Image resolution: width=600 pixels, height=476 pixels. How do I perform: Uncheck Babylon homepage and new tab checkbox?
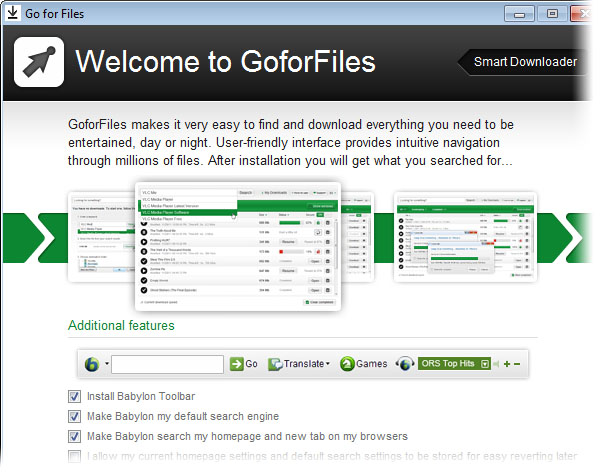coord(74,436)
